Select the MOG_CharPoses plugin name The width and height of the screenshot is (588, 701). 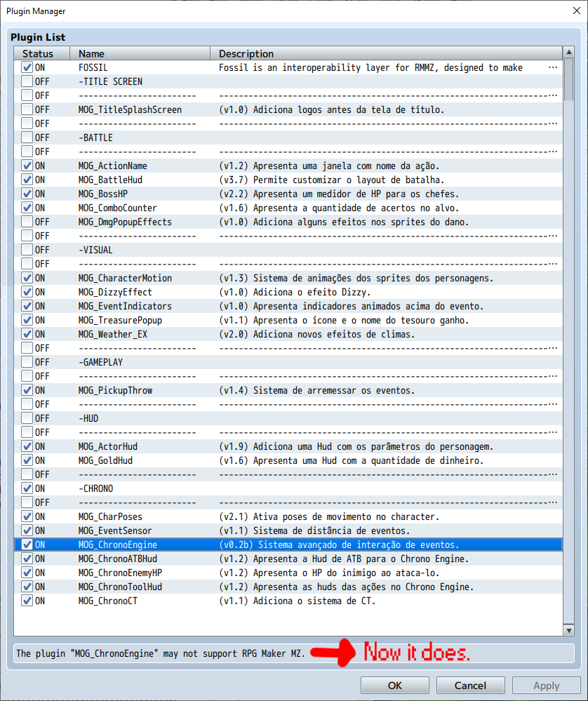point(110,517)
